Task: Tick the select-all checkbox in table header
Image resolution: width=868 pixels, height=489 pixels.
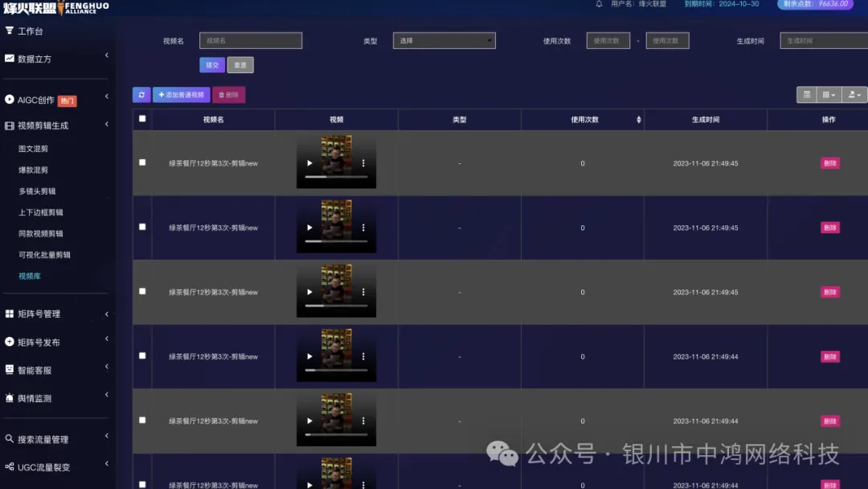Action: (142, 118)
